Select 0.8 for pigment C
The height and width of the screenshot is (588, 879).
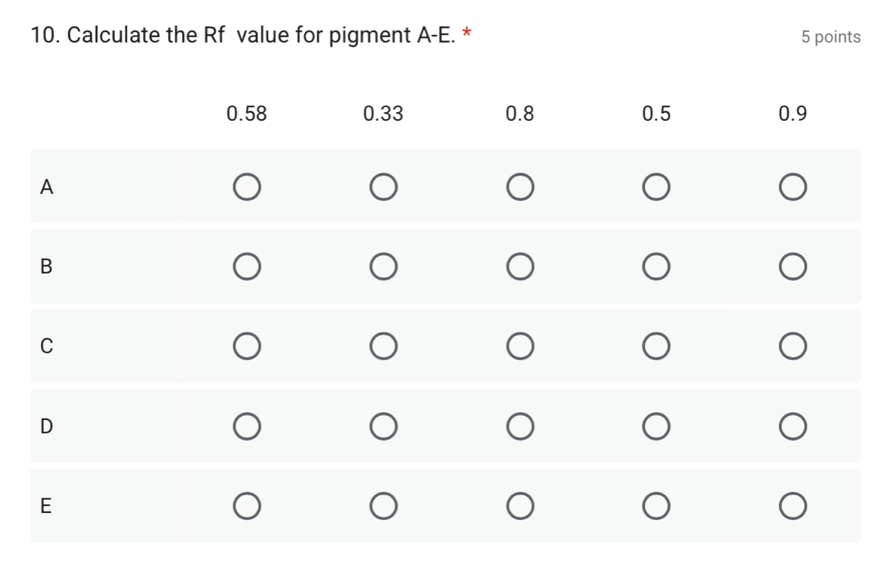pos(519,346)
